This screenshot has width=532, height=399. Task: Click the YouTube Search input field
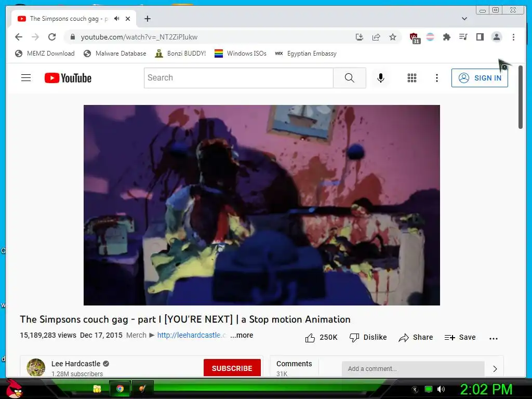coord(238,78)
